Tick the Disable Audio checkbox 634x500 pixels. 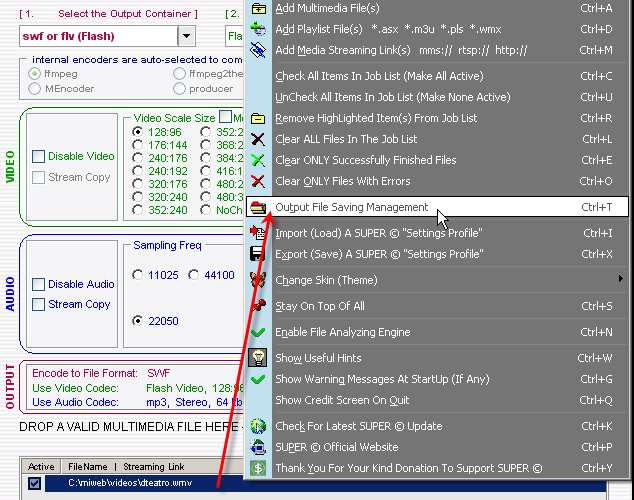click(39, 284)
